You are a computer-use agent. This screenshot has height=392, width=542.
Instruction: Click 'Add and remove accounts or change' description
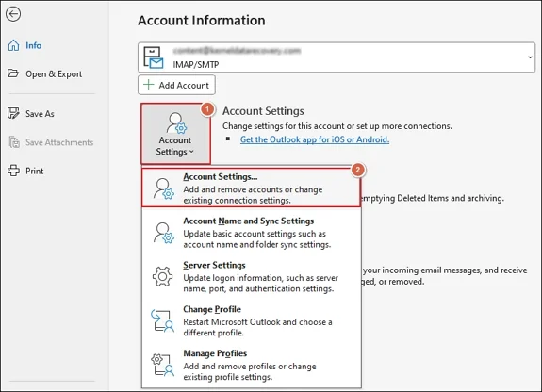pyautogui.click(x=253, y=189)
